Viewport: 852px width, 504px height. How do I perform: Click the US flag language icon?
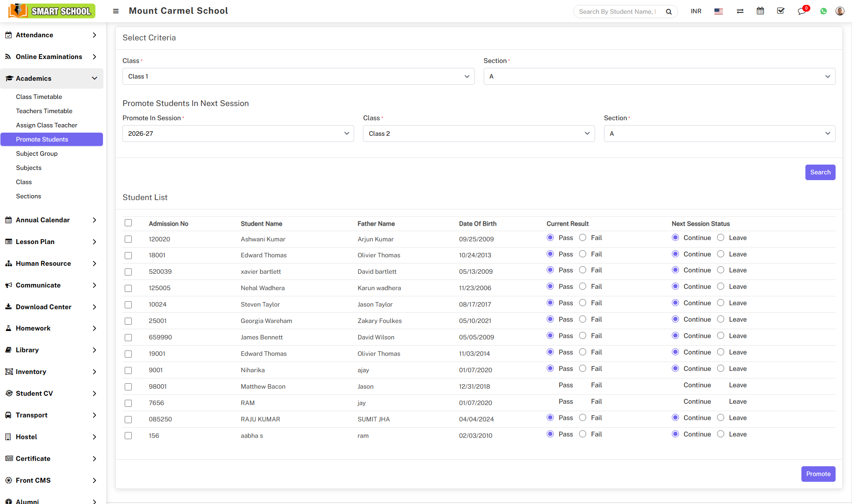pos(718,11)
